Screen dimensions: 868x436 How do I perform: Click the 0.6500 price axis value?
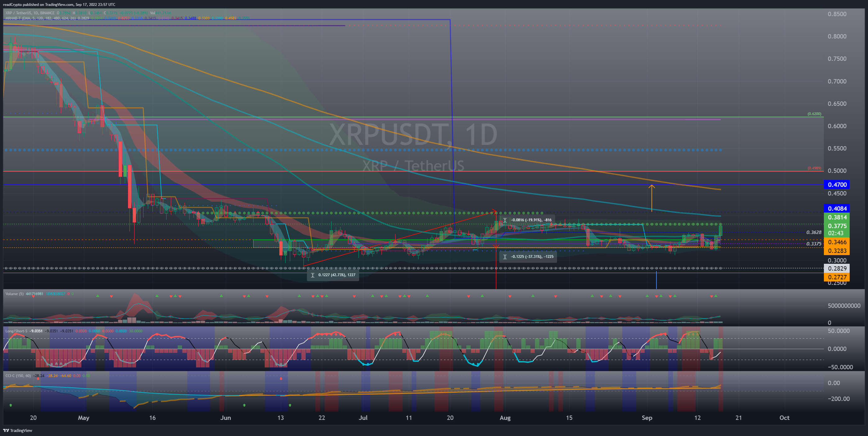click(837, 104)
